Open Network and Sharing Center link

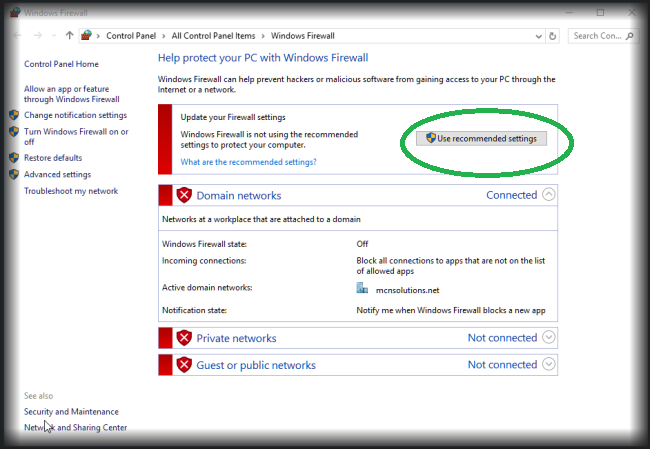(75, 427)
